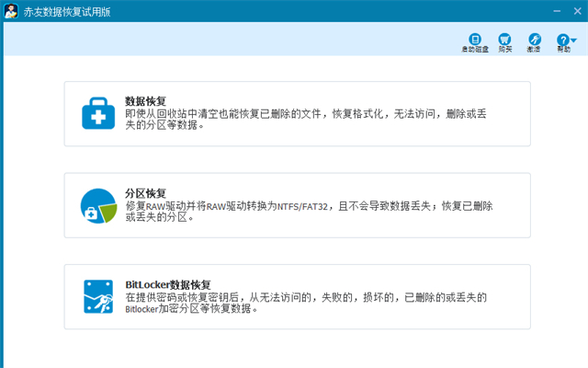
Task: Click description text starting 即使从回收站中清空
Action: click(306, 119)
